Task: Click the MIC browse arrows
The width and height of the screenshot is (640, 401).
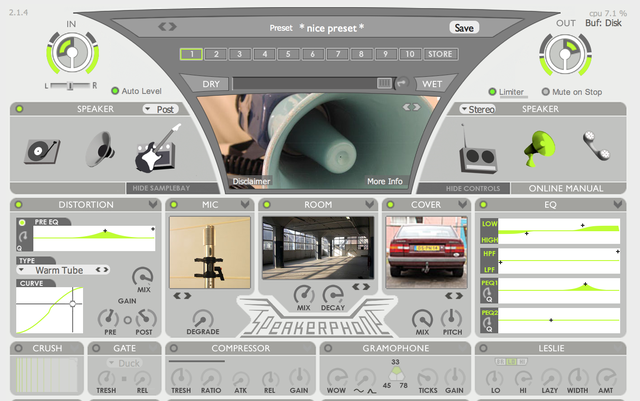Action: point(182,296)
